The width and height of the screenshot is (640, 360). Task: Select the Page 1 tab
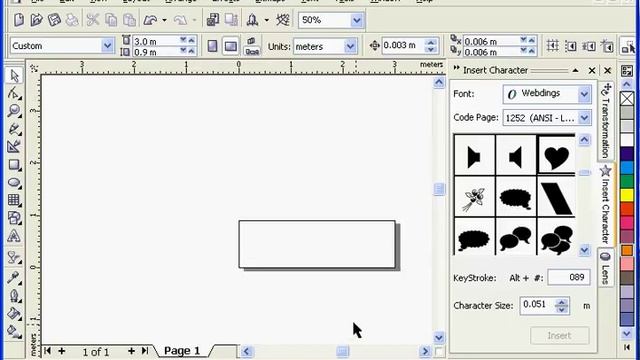(x=182, y=351)
